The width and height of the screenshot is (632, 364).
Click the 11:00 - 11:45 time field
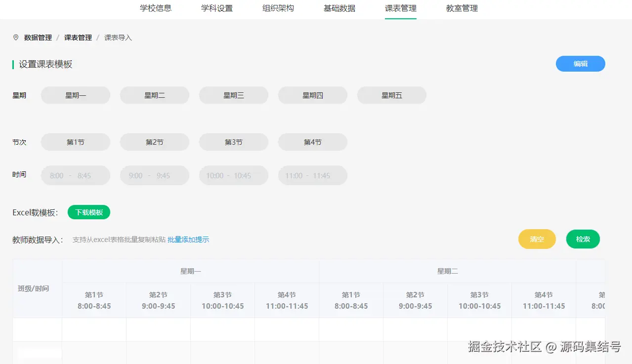312,175
